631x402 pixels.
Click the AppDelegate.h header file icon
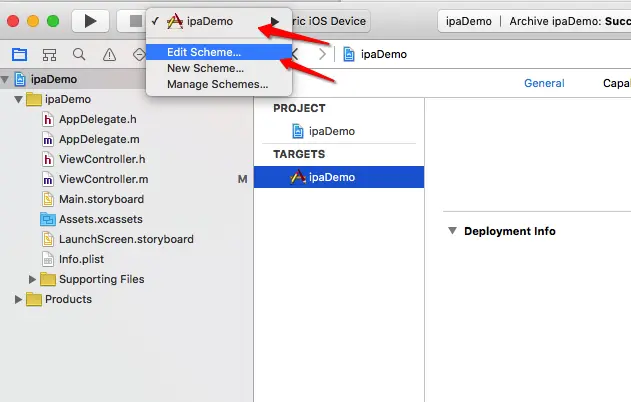[47, 119]
